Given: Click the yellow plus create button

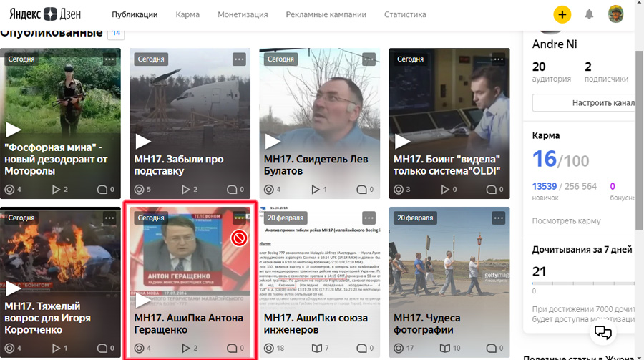Looking at the screenshot, I should coord(562,15).
